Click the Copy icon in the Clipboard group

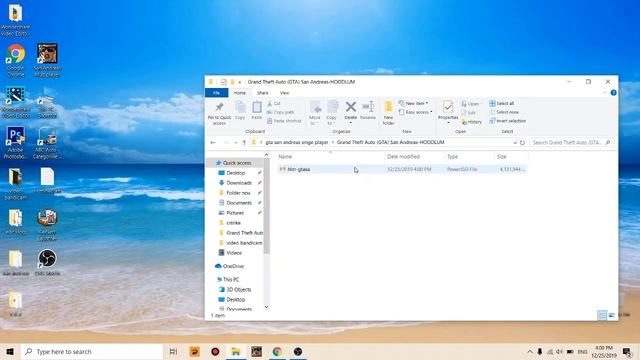pyautogui.click(x=240, y=110)
